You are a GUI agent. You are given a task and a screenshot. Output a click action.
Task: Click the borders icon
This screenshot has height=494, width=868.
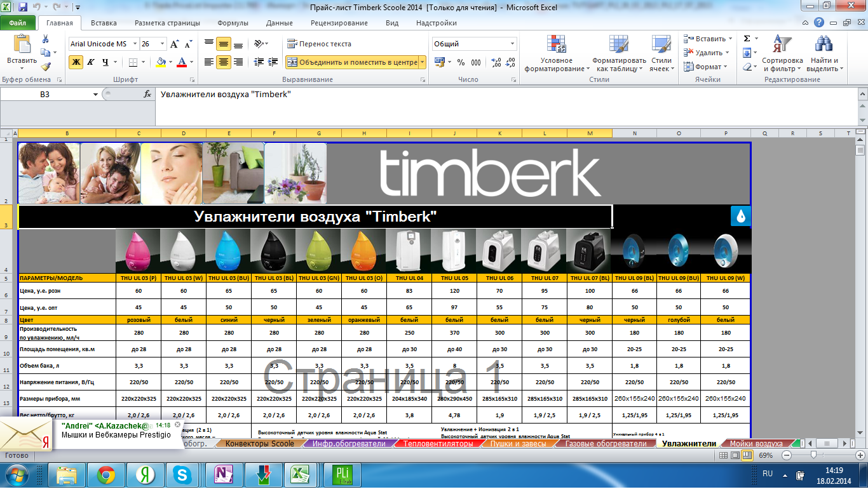pyautogui.click(x=133, y=62)
